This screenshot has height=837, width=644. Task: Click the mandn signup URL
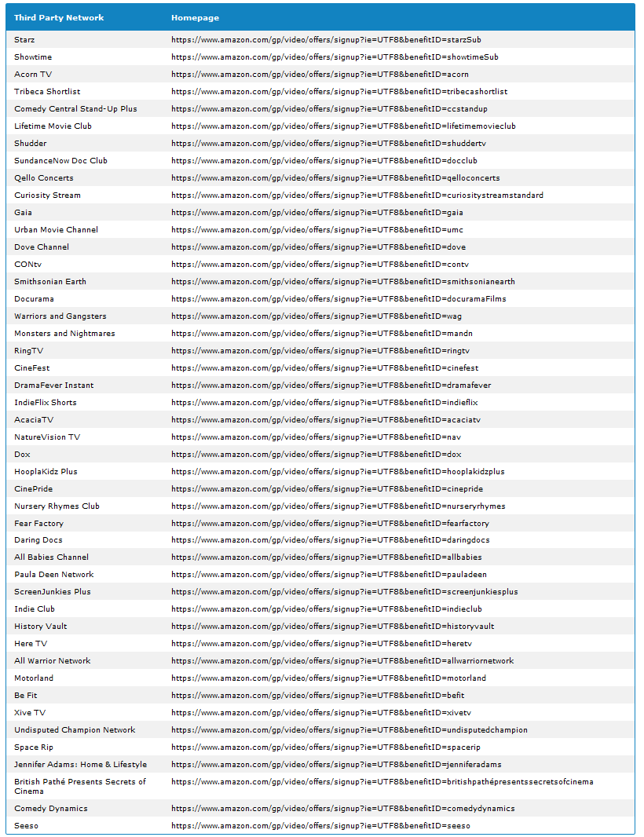pos(322,333)
